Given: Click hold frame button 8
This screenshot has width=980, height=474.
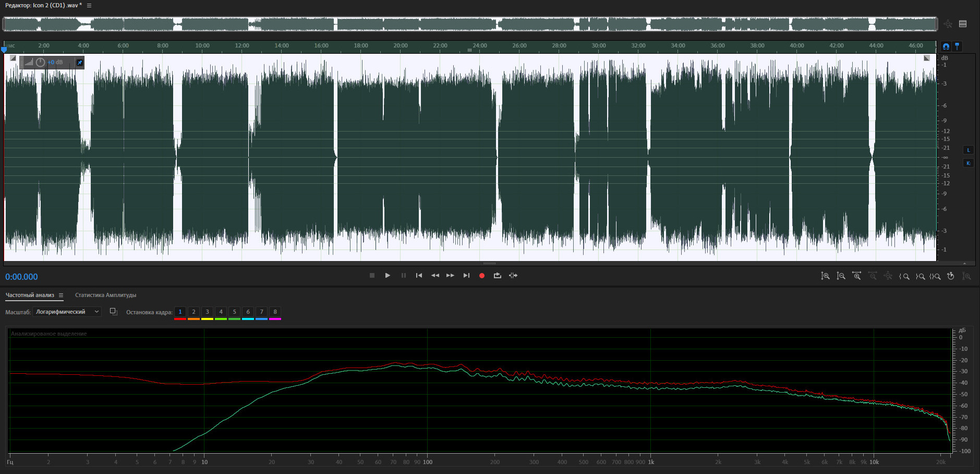Looking at the screenshot, I should 275,312.
